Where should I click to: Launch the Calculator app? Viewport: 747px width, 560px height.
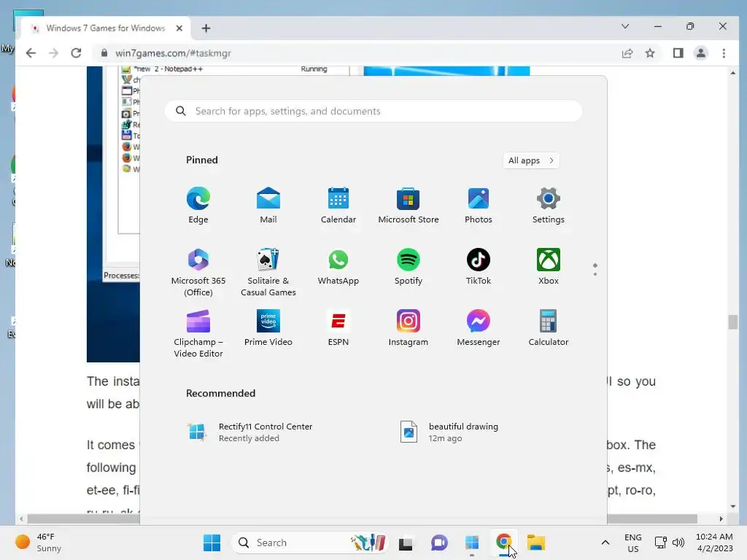tap(549, 328)
